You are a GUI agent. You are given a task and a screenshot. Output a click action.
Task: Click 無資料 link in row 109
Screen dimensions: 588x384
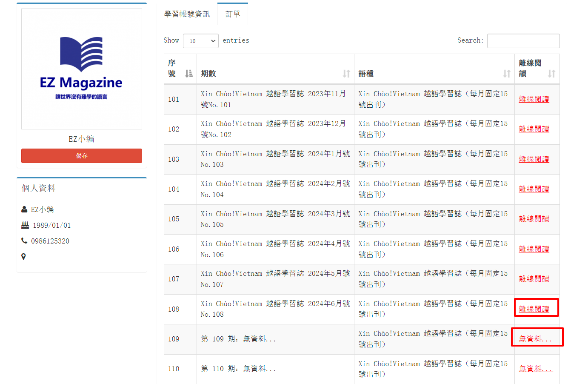535,339
